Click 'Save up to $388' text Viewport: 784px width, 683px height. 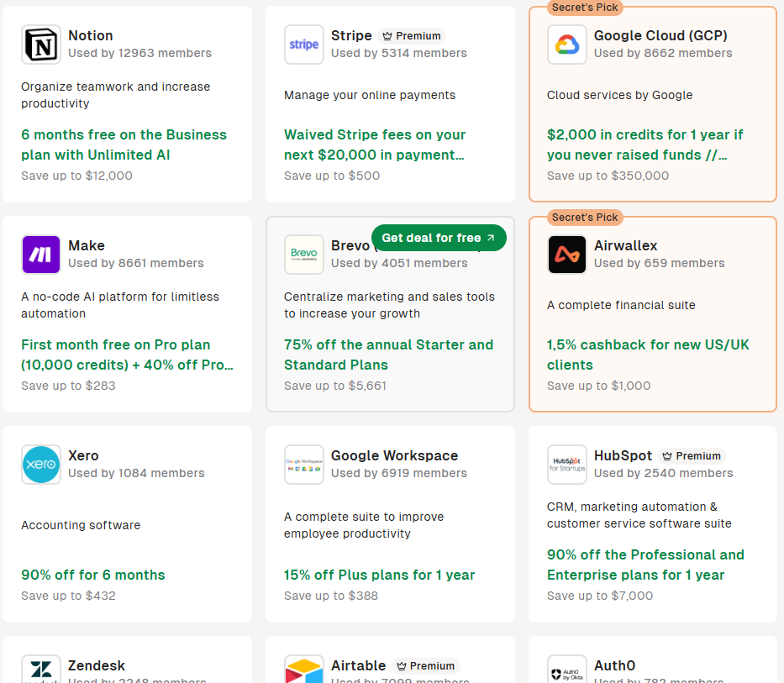pos(331,596)
